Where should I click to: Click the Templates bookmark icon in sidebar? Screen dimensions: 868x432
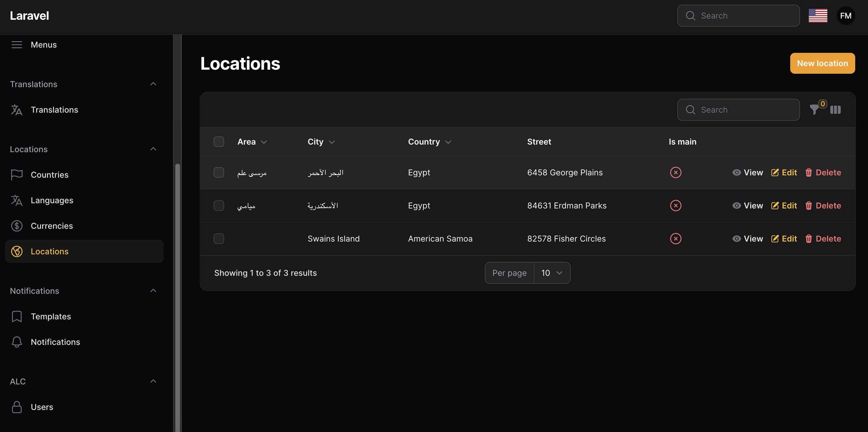click(x=17, y=316)
